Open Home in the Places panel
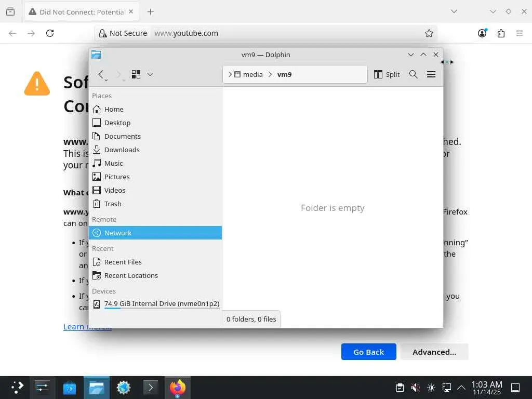 [x=155, y=109]
